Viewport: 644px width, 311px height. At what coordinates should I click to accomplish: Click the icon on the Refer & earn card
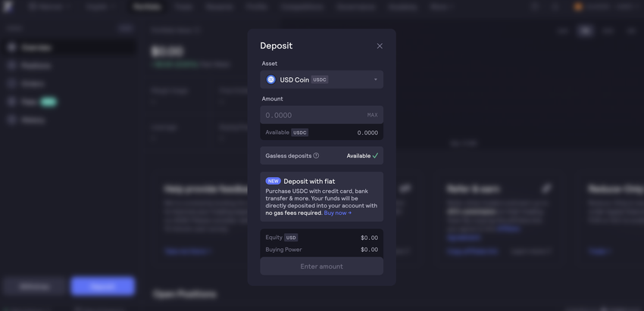[x=546, y=188]
